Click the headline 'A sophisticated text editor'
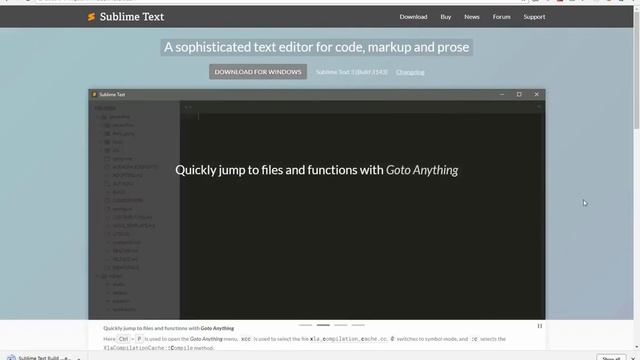Screen dimensions: 640x360 (x=317, y=47)
